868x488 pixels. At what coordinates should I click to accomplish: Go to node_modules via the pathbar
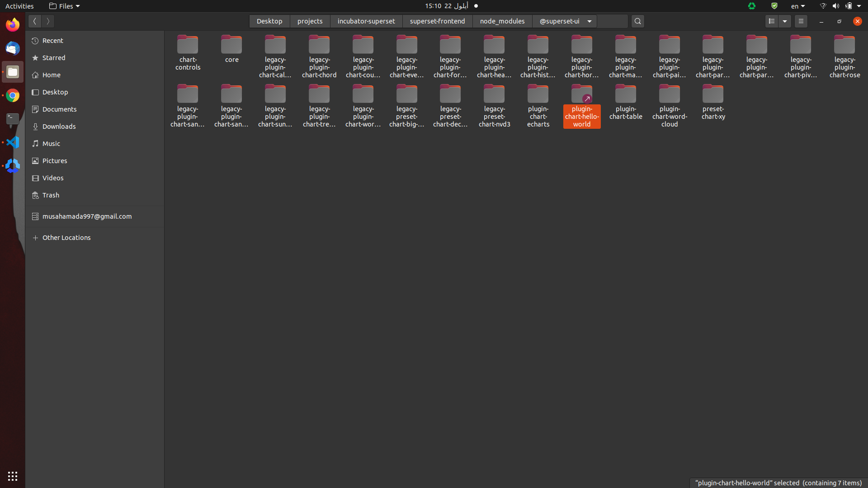[x=502, y=21]
